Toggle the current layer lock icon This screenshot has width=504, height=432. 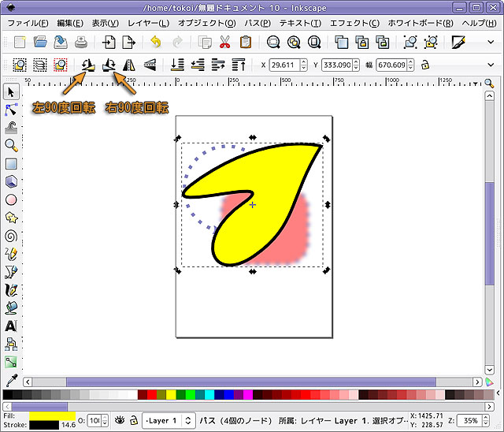(134, 420)
